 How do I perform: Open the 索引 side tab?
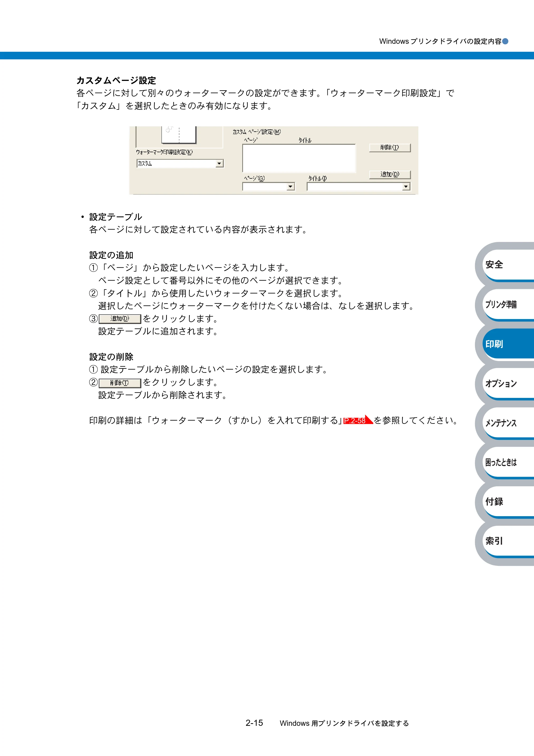click(x=509, y=541)
